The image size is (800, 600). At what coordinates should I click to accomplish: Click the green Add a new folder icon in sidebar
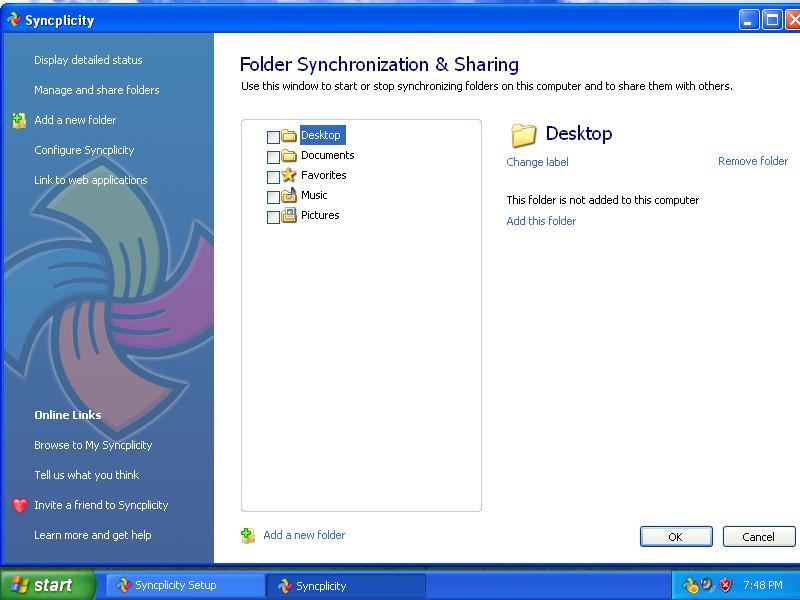[x=18, y=120]
